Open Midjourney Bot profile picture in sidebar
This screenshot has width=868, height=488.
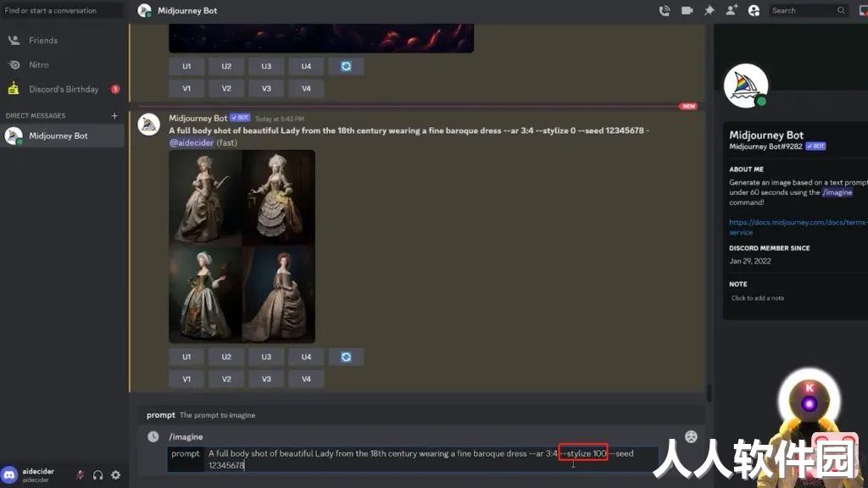746,86
